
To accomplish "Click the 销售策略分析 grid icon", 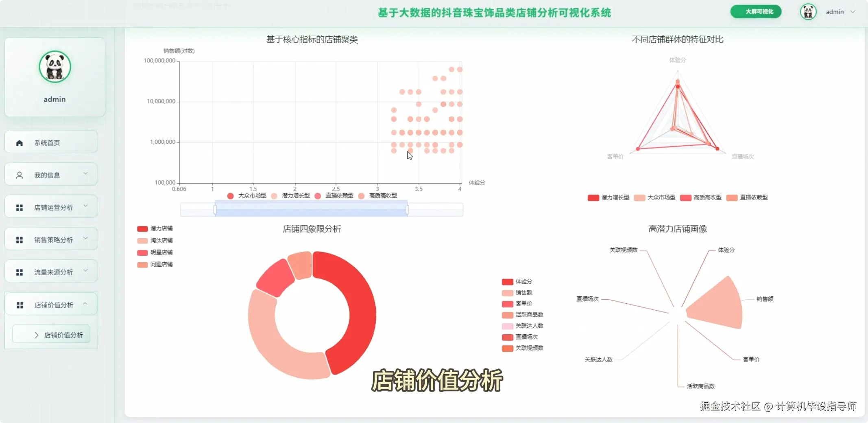I will tap(19, 240).
